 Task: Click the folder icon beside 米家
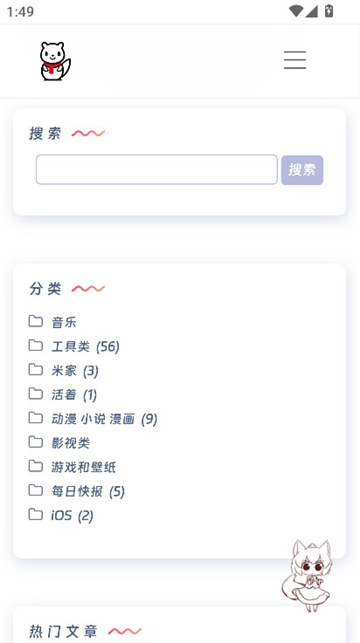point(36,369)
